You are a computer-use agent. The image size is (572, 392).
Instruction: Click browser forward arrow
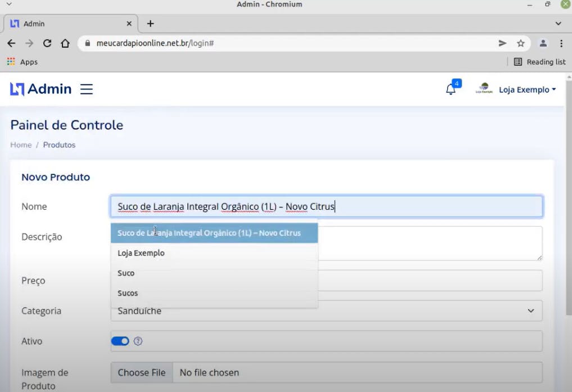(29, 43)
